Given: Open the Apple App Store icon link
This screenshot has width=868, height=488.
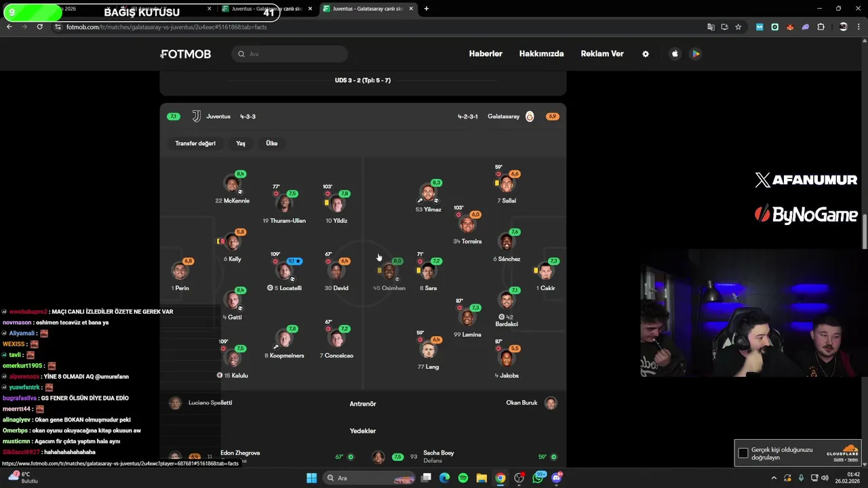Looking at the screenshot, I should [x=675, y=54].
